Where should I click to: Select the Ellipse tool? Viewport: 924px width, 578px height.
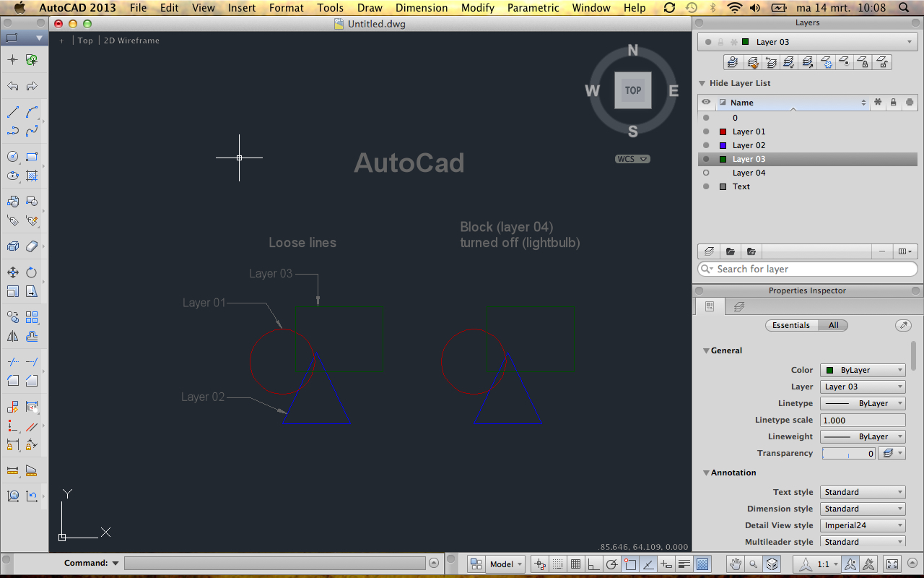13,175
